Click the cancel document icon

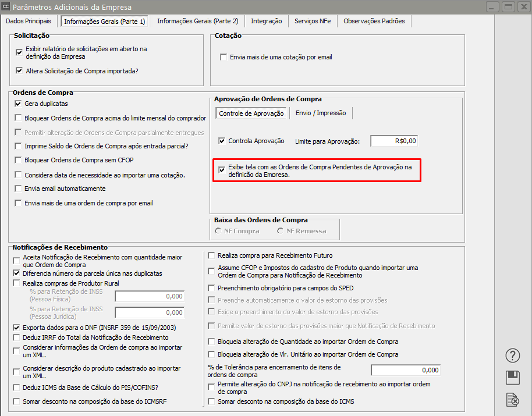pyautogui.click(x=513, y=400)
